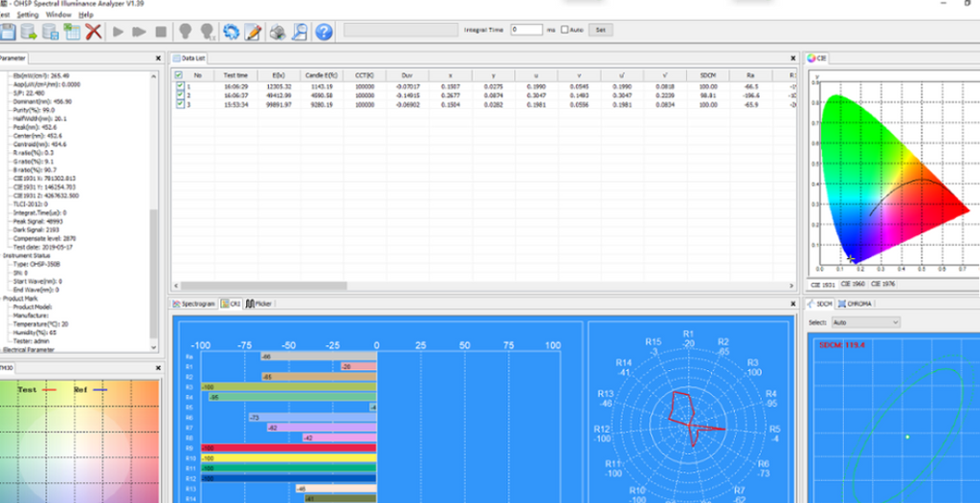The image size is (980, 503).
Task: Click the light bulb Lx icon
Action: (208, 32)
